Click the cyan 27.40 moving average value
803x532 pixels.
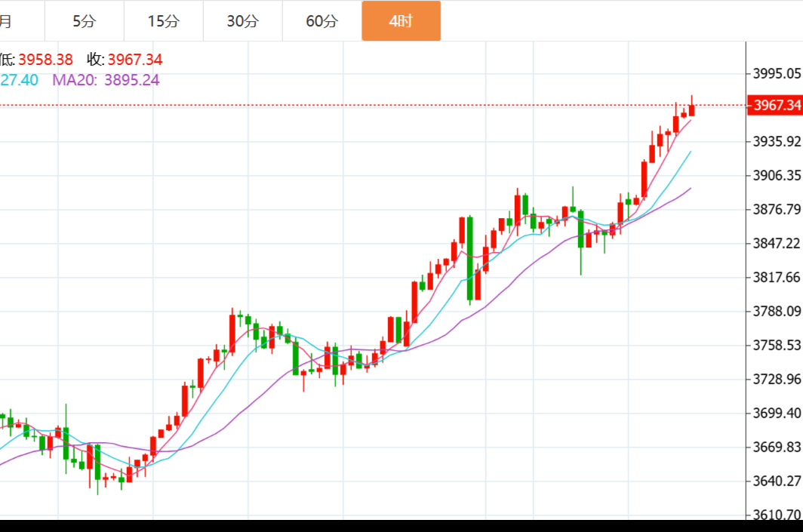(19, 80)
